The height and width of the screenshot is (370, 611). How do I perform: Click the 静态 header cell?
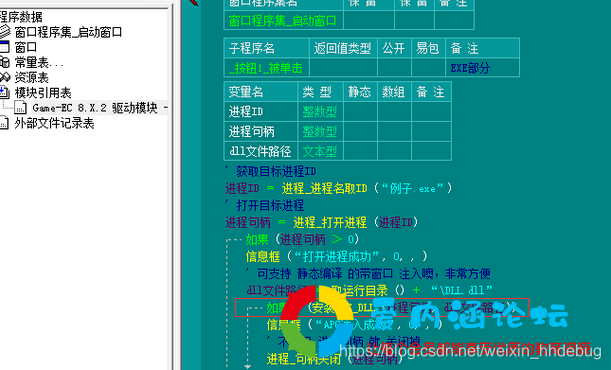coord(360,92)
